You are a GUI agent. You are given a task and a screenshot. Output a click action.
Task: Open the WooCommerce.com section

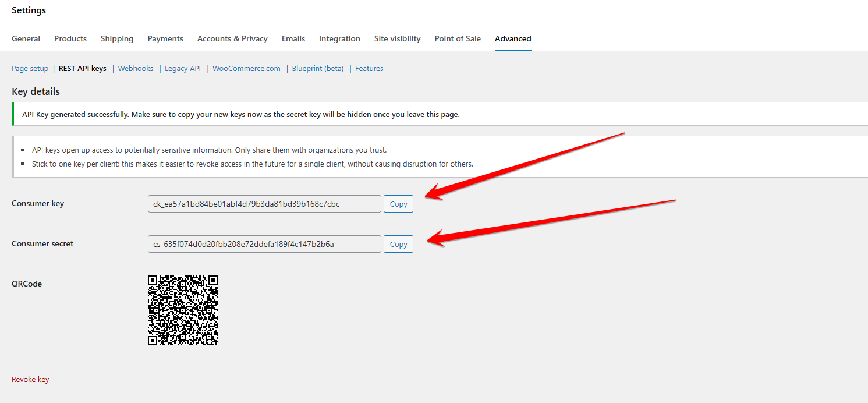click(x=246, y=68)
